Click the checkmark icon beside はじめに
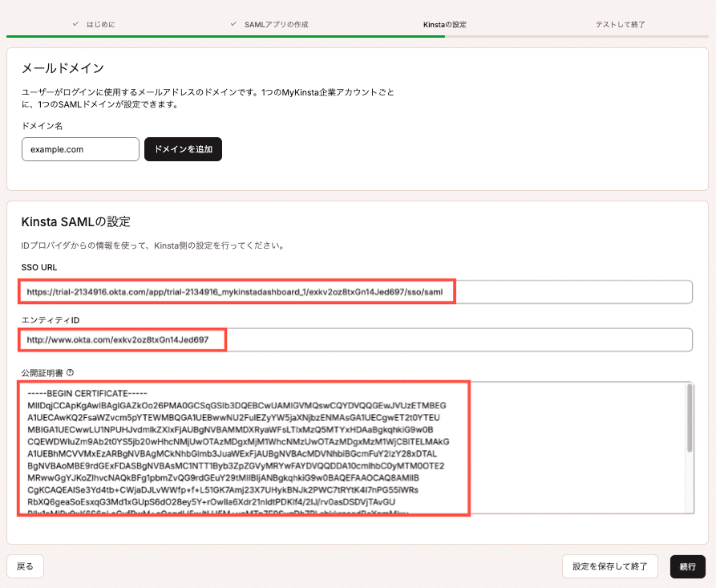This screenshot has width=716, height=588. coord(75,25)
